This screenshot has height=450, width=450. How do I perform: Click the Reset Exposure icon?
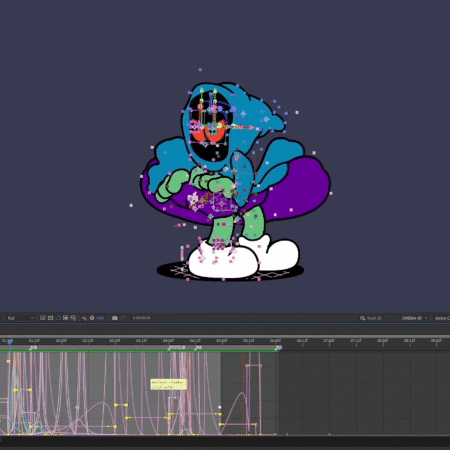[x=92, y=318]
